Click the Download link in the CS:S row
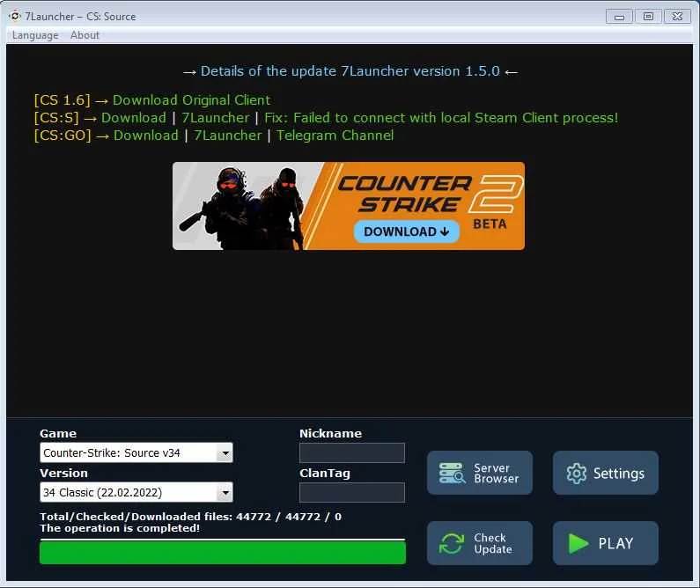The width and height of the screenshot is (700, 588). [134, 118]
